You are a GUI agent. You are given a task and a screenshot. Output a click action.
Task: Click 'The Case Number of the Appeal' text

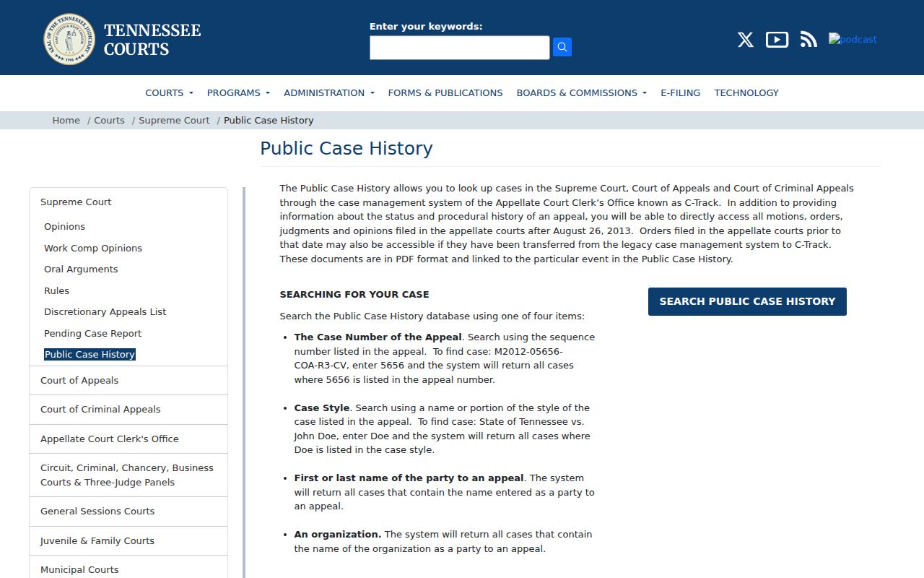[378, 337]
